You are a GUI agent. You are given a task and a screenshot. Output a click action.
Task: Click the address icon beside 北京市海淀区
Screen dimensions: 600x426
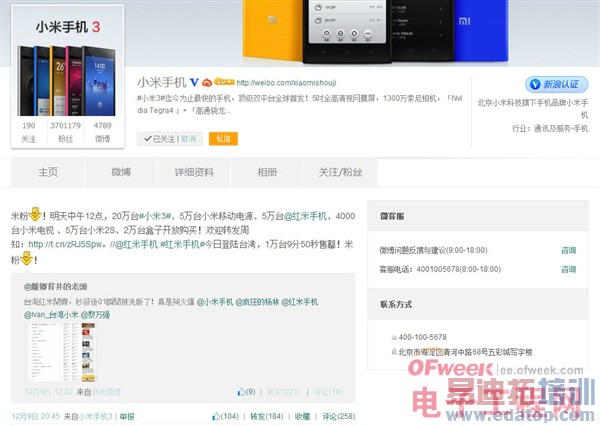tap(394, 352)
